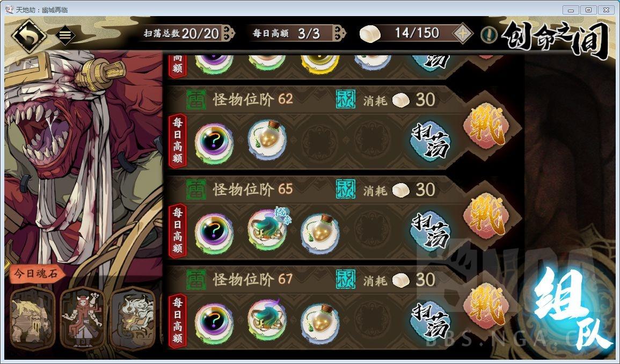This screenshot has height=364, width=620.
Task: Start battle 戰 for monster rank 65
Action: coord(487,217)
